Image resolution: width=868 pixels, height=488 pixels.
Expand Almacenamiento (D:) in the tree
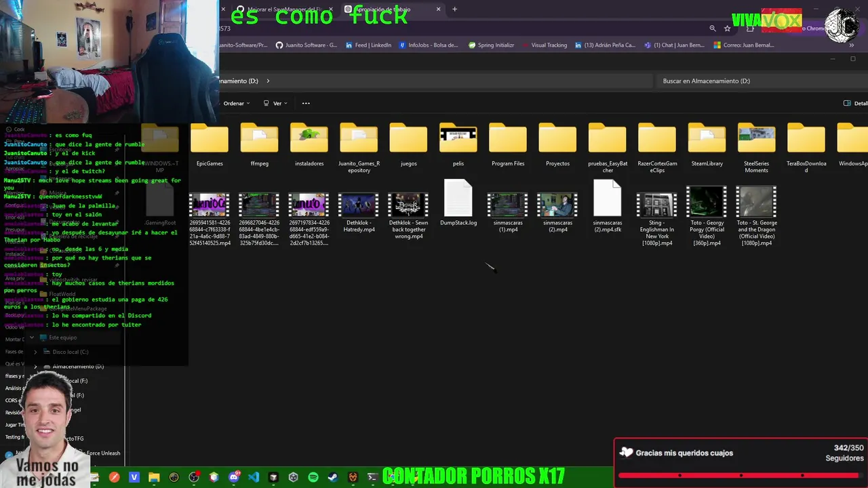[x=36, y=367]
